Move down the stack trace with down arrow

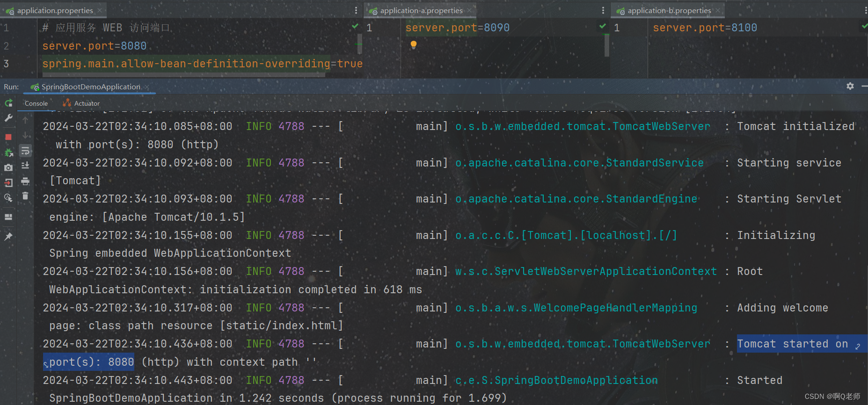pyautogui.click(x=25, y=136)
